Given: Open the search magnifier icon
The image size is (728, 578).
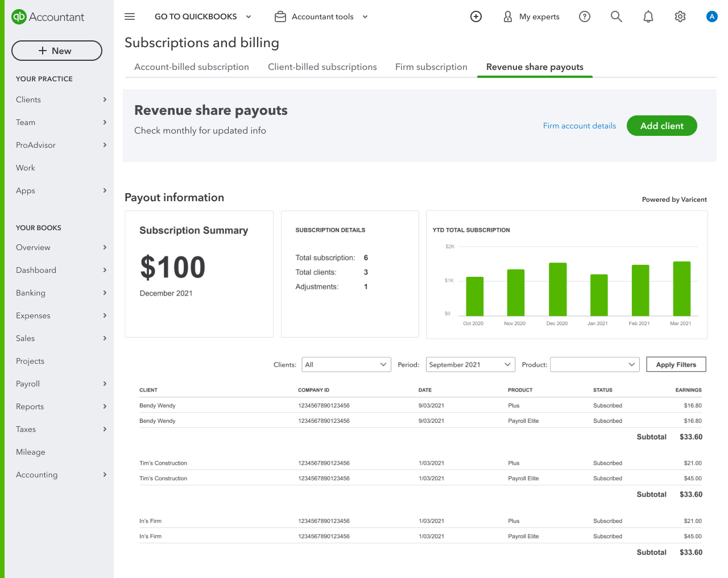Looking at the screenshot, I should click(617, 16).
